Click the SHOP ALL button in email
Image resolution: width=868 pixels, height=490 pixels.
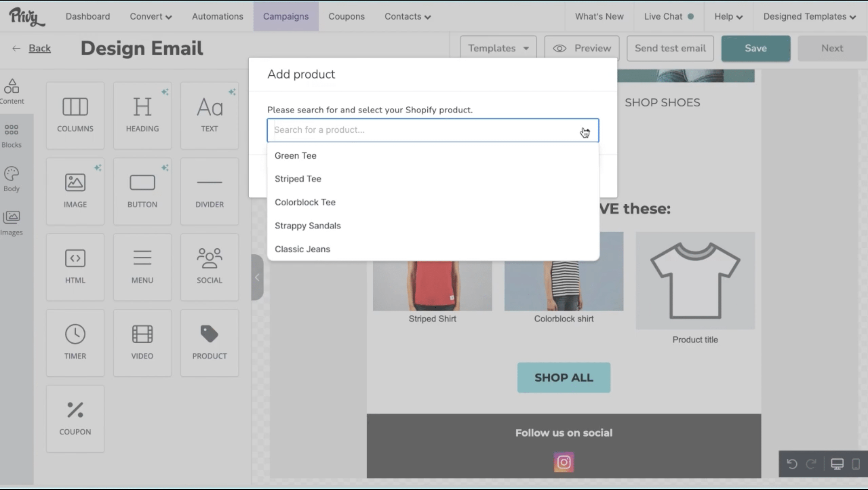[564, 377]
